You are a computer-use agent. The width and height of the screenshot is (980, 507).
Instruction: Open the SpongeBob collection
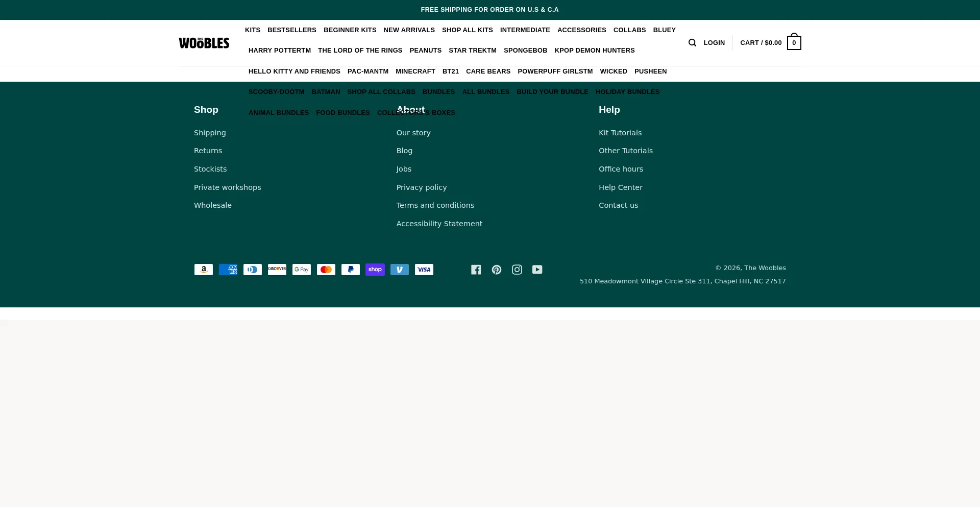(x=526, y=51)
